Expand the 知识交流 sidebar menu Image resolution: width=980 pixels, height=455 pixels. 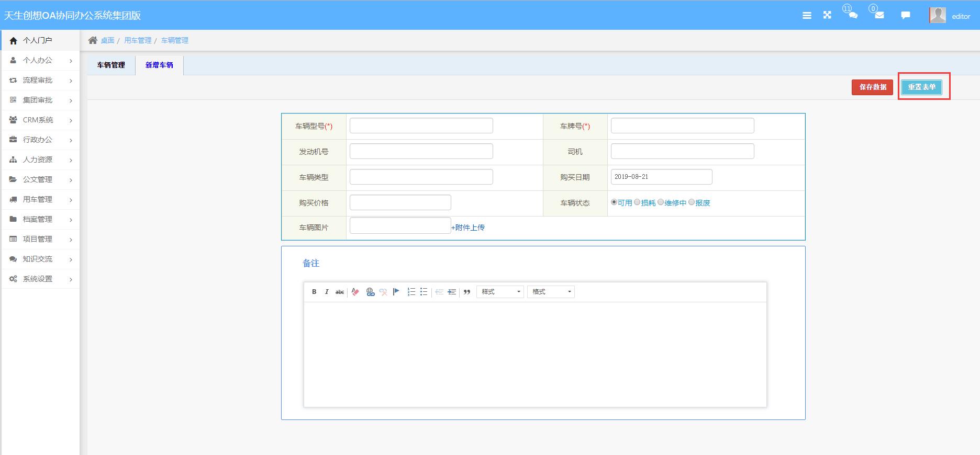[40, 259]
